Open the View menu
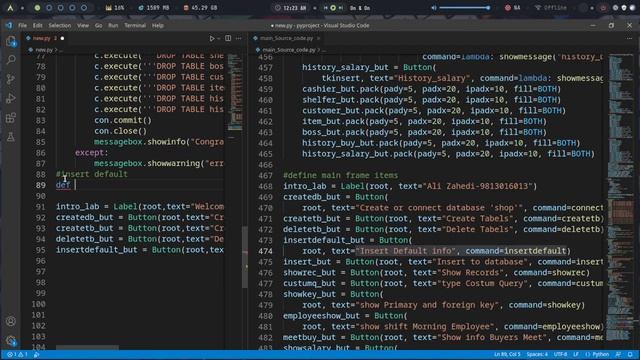Screen dimensions: 640x360 coord(83,25)
